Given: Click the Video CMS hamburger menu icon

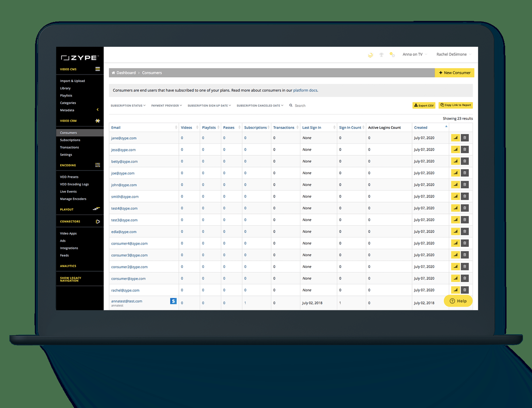Looking at the screenshot, I should pos(98,69).
